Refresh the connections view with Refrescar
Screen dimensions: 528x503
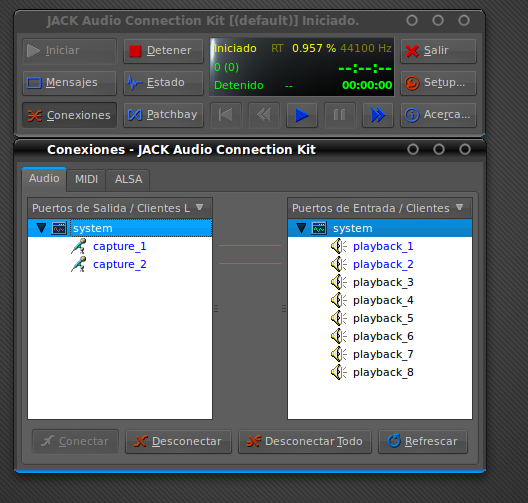423,441
